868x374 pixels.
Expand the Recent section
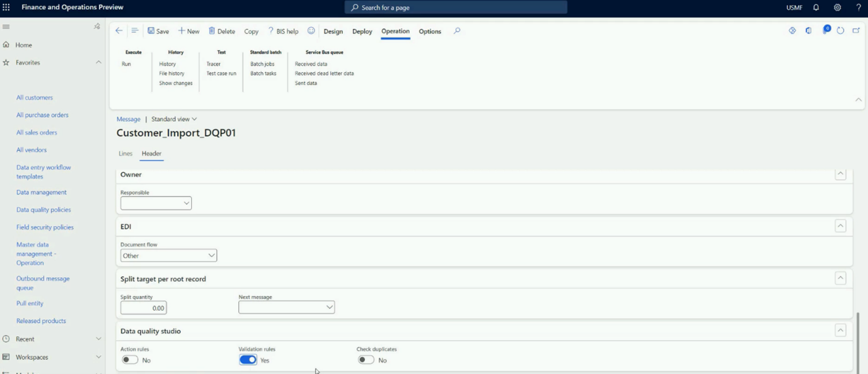(x=98, y=339)
